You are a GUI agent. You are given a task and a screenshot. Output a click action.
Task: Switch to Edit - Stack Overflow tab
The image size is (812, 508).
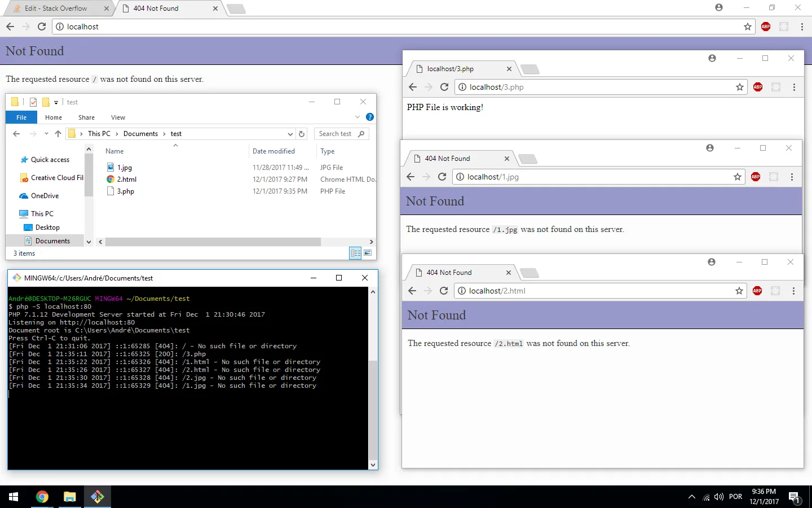click(55, 8)
